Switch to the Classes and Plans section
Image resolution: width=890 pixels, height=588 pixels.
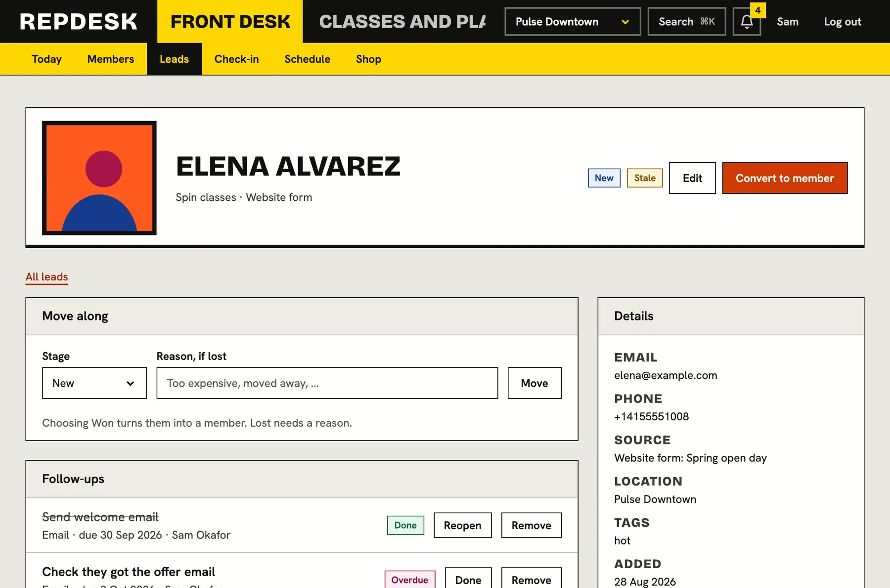[402, 21]
